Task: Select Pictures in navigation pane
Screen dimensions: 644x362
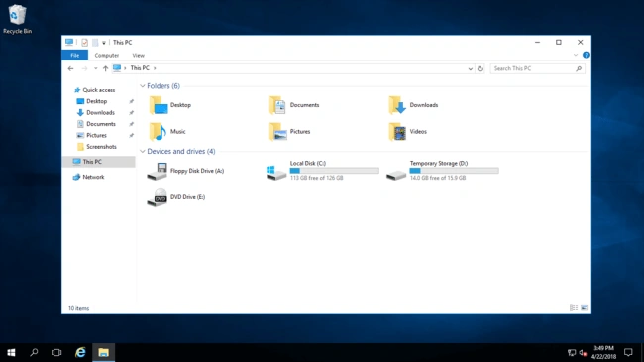Action: click(96, 135)
